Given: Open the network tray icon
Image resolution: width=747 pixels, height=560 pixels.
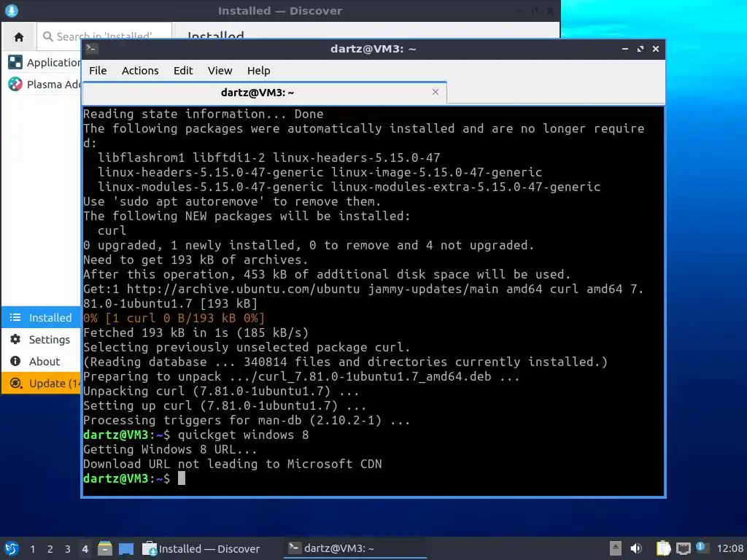Looking at the screenshot, I should pos(683,548).
